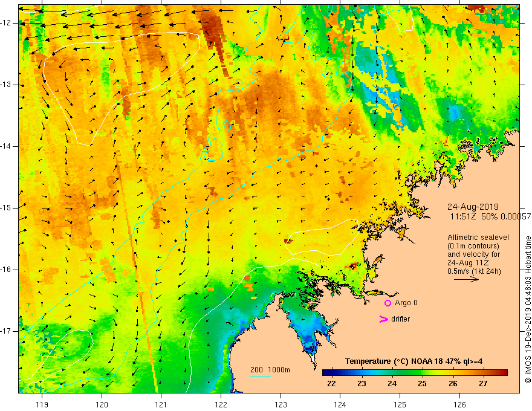This screenshot has height=411, width=532.
Task: Click the '11:51Z 50% 0.00057' text line
Action: tap(490, 216)
